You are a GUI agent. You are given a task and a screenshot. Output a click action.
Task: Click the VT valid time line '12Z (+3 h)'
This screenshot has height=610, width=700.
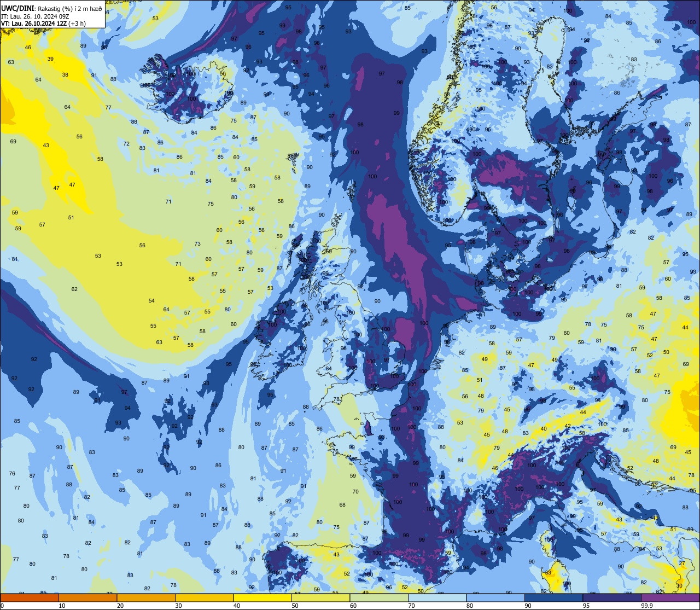[x=72, y=23]
